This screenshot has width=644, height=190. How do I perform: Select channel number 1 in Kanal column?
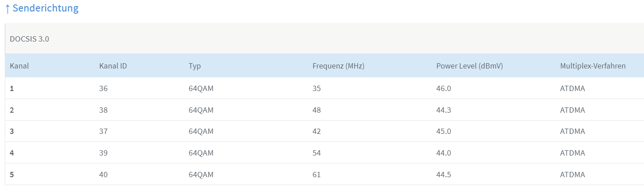point(12,88)
